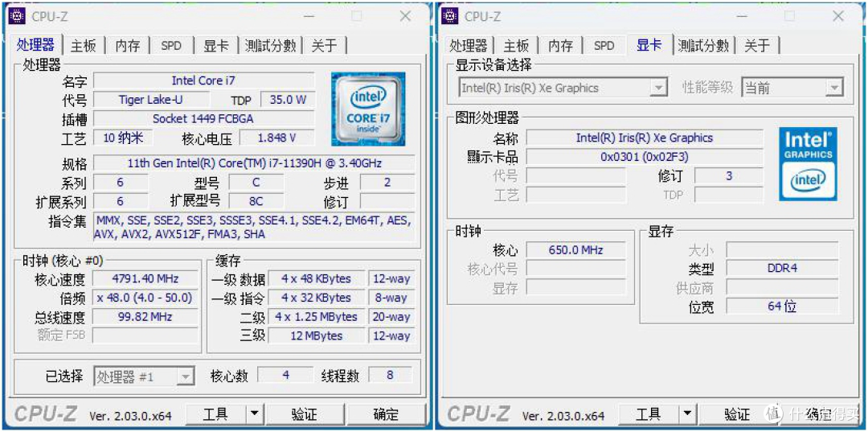This screenshot has height=432, width=868.
Task: Click 确定 button in right window
Action: click(x=819, y=413)
